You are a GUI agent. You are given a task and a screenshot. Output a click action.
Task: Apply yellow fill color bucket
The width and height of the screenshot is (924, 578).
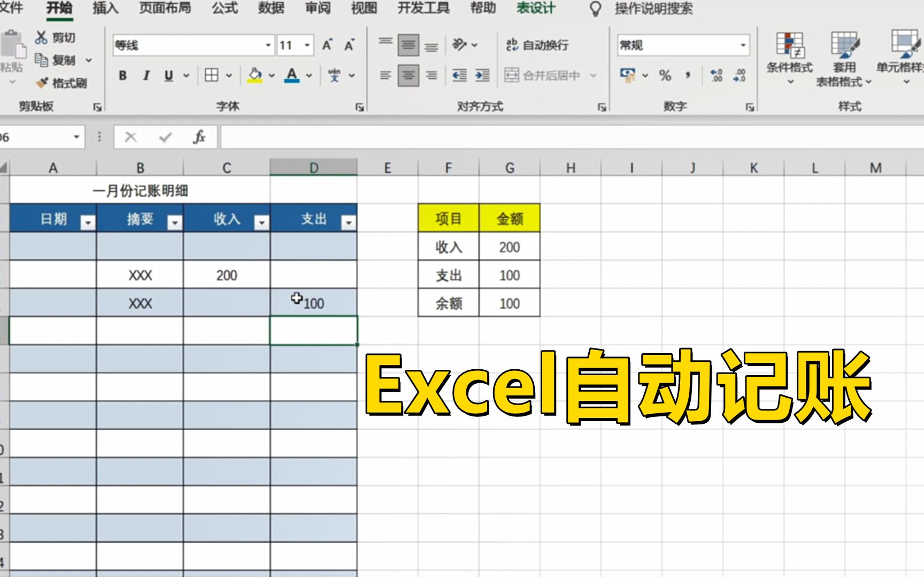[x=255, y=75]
